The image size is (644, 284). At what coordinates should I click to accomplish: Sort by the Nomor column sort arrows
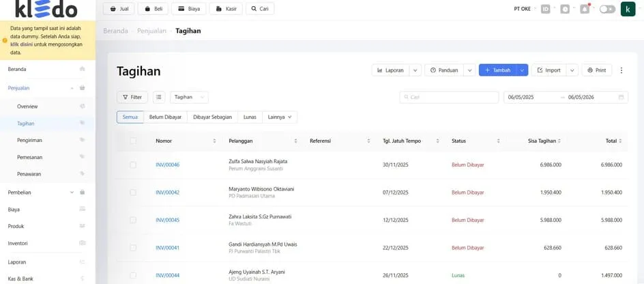[x=214, y=141]
